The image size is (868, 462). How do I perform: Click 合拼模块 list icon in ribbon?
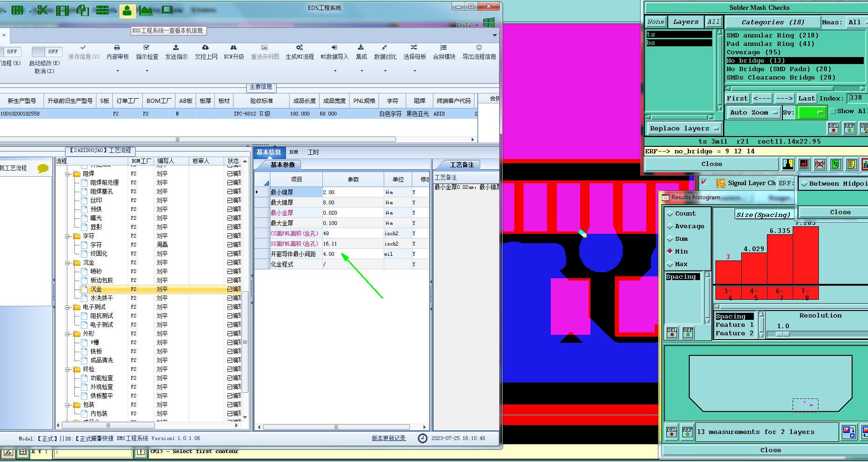(x=443, y=48)
